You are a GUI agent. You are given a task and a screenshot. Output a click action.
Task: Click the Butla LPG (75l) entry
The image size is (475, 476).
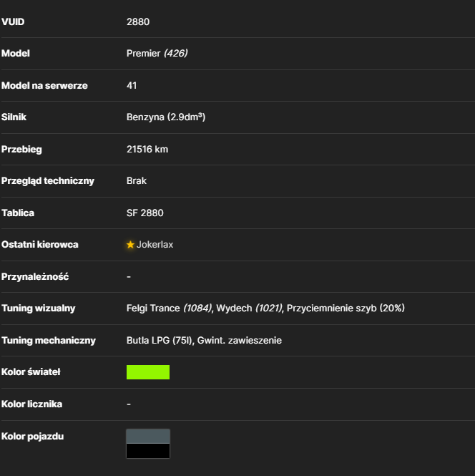[160, 341]
